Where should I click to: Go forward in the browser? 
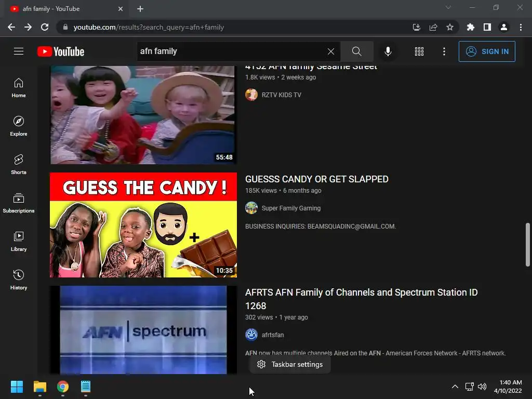(28, 27)
